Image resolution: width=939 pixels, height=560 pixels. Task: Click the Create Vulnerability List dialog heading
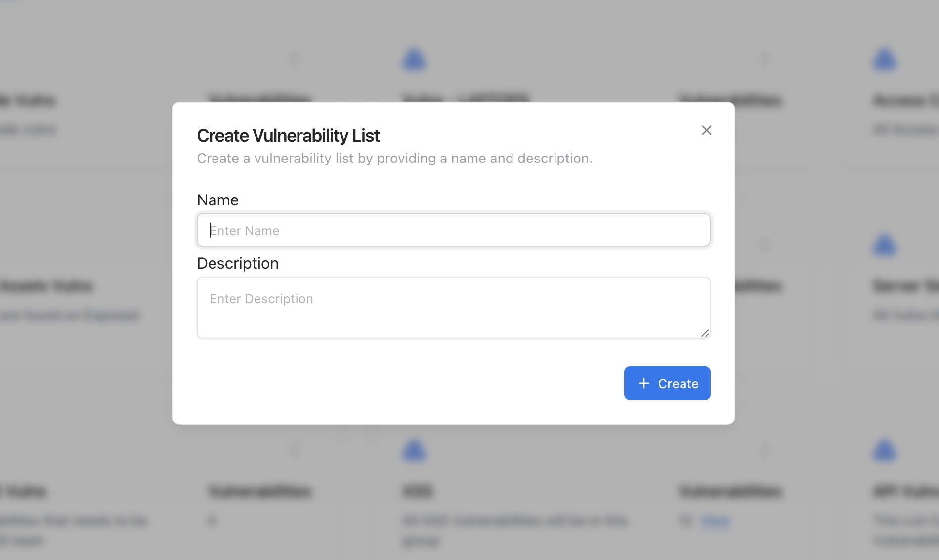[288, 135]
